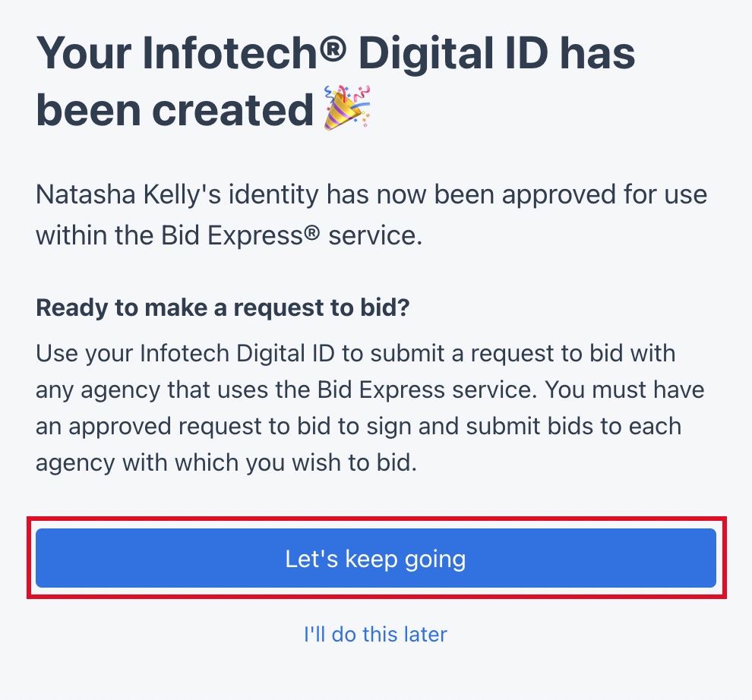The height and width of the screenshot is (700, 752).
Task: Click "approved for use" in the first paragraph
Action: pos(618,194)
